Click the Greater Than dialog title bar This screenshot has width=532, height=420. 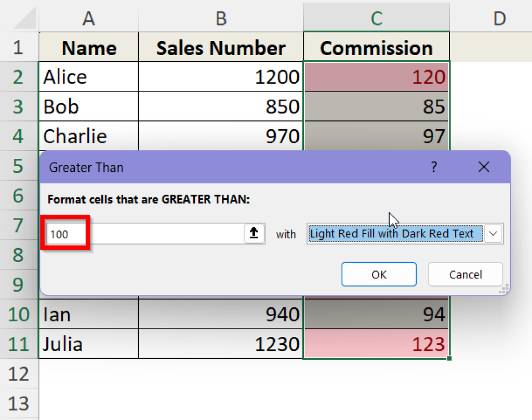(x=208, y=167)
